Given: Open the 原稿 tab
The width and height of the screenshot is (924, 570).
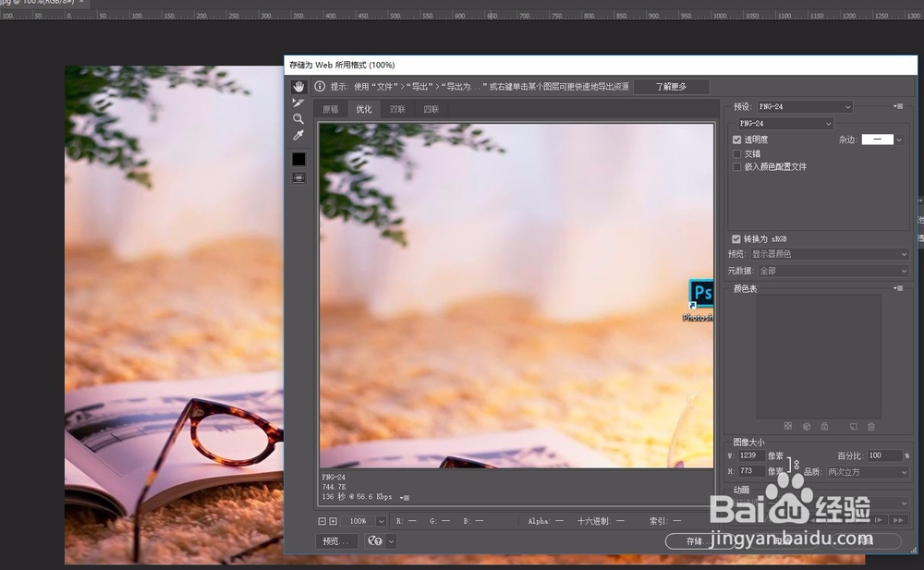Looking at the screenshot, I should pyautogui.click(x=331, y=109).
